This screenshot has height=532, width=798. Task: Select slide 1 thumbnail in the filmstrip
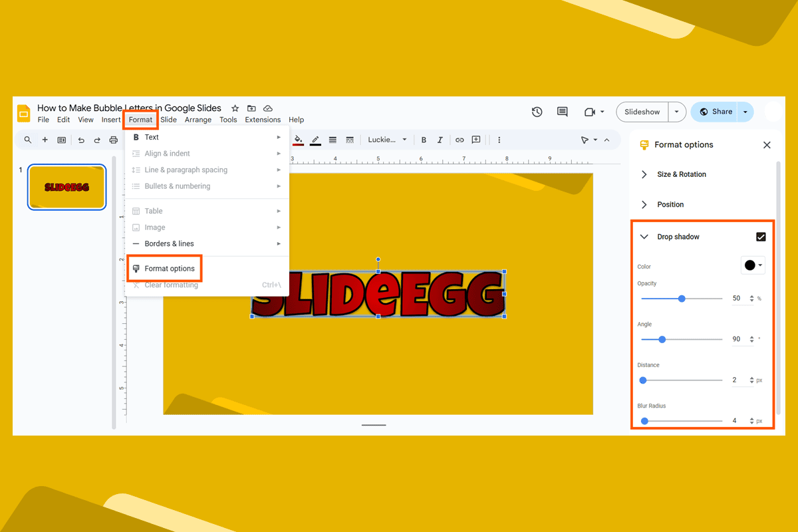point(66,187)
